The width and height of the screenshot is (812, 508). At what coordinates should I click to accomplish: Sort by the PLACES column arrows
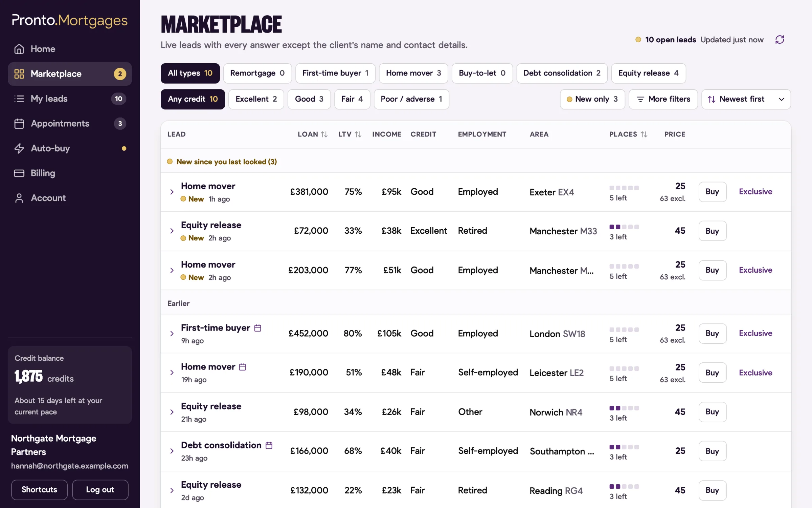pyautogui.click(x=644, y=134)
